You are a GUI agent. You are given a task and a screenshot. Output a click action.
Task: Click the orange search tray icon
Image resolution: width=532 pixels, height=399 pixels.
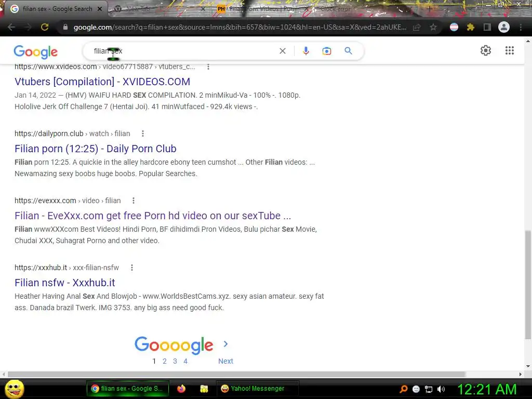point(403,389)
